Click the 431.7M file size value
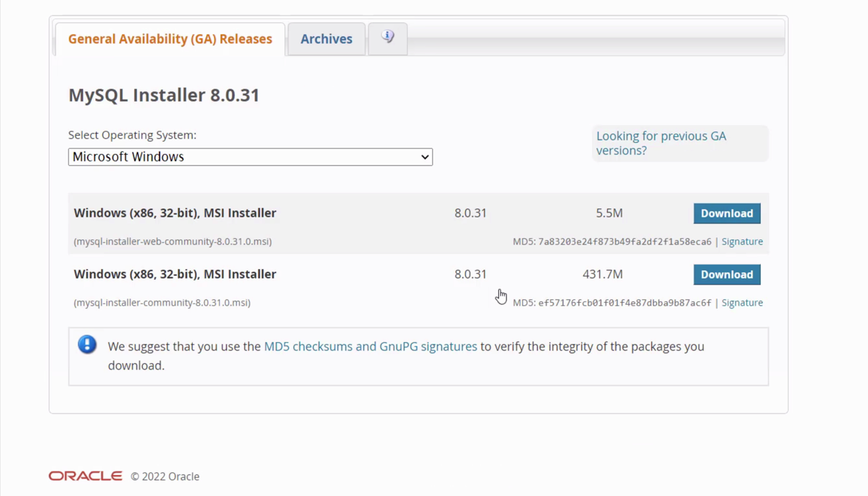This screenshot has width=868, height=496. pos(602,274)
